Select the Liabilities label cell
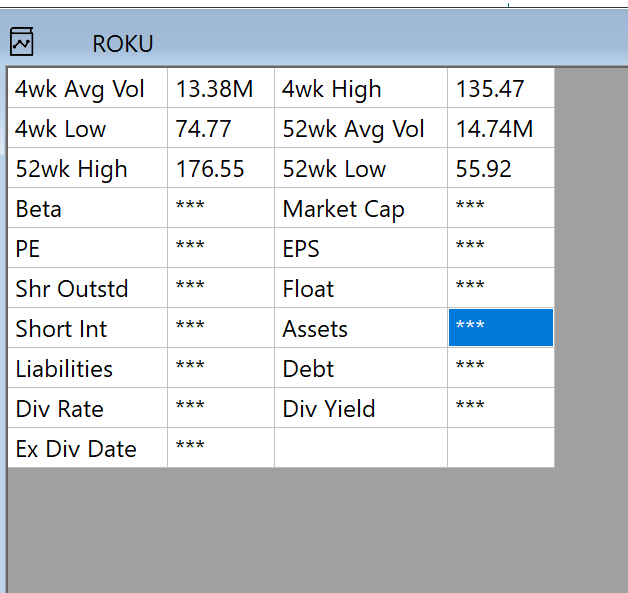 [x=87, y=369]
